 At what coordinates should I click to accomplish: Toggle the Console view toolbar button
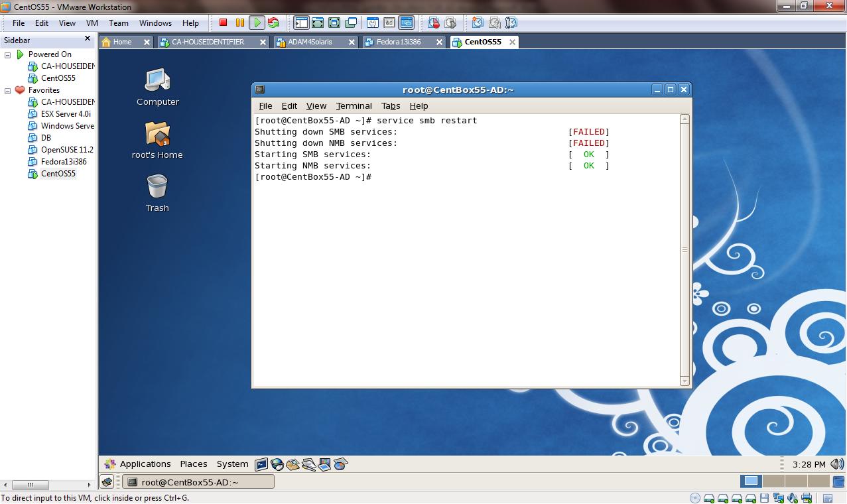(406, 23)
